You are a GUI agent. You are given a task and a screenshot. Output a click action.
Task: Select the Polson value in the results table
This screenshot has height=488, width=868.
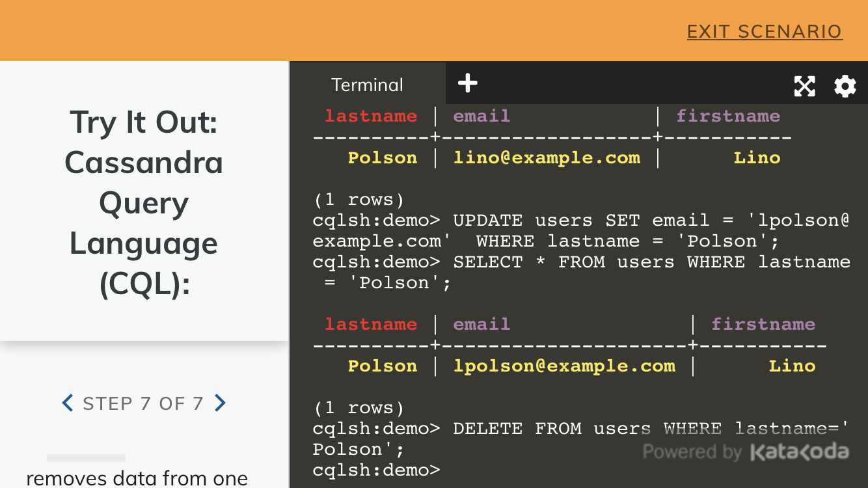383,366
